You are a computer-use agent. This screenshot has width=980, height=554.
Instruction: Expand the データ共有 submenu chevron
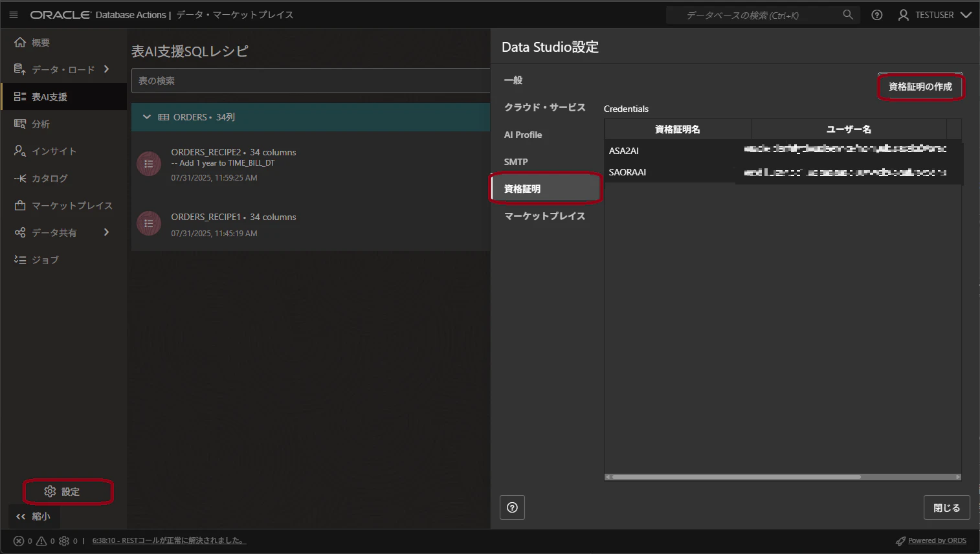tap(107, 232)
